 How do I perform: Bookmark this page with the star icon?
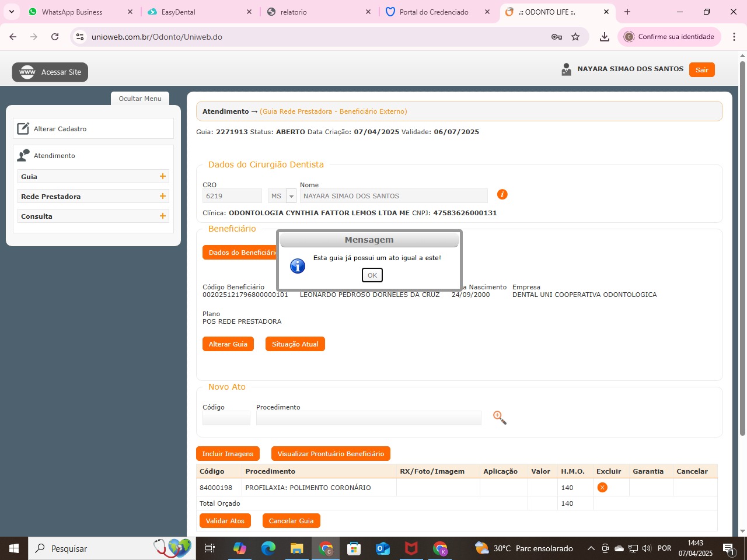[575, 37]
